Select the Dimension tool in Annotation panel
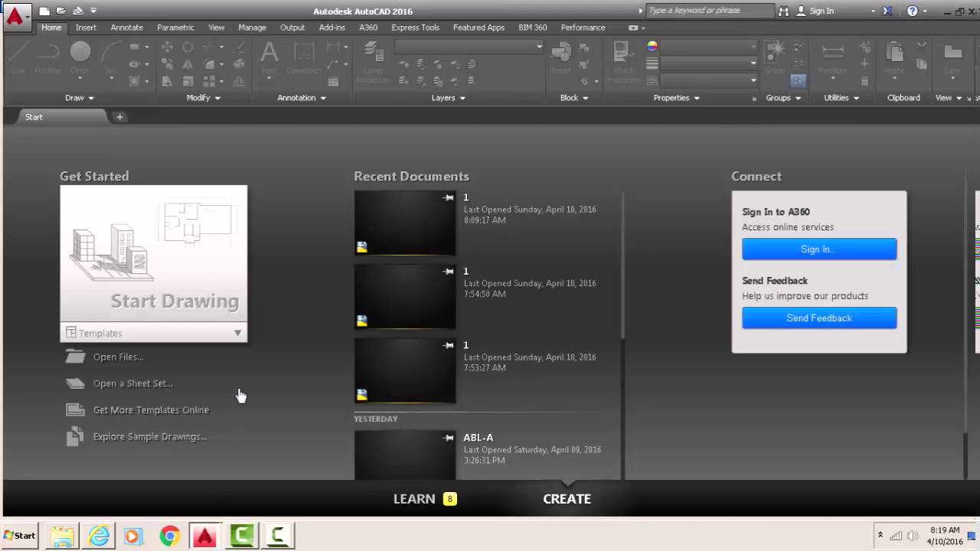The height and width of the screenshot is (551, 980). click(304, 58)
